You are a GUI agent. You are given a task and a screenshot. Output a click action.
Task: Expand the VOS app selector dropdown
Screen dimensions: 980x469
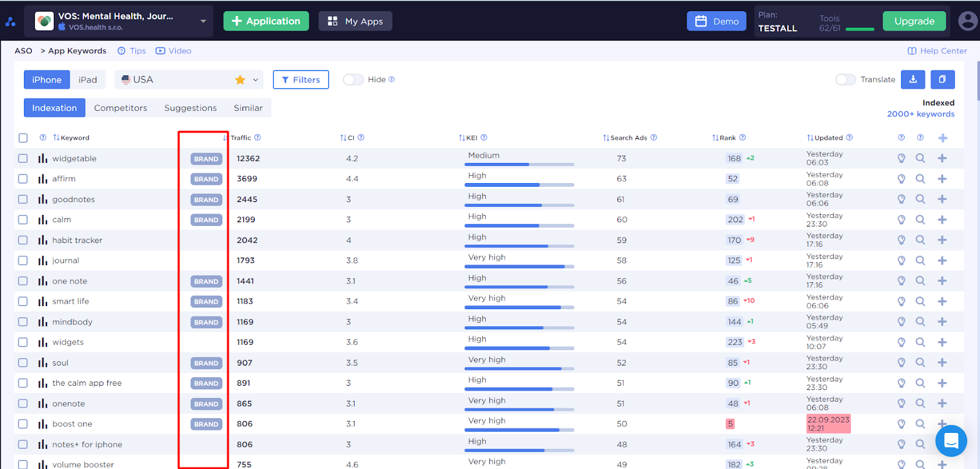[203, 21]
